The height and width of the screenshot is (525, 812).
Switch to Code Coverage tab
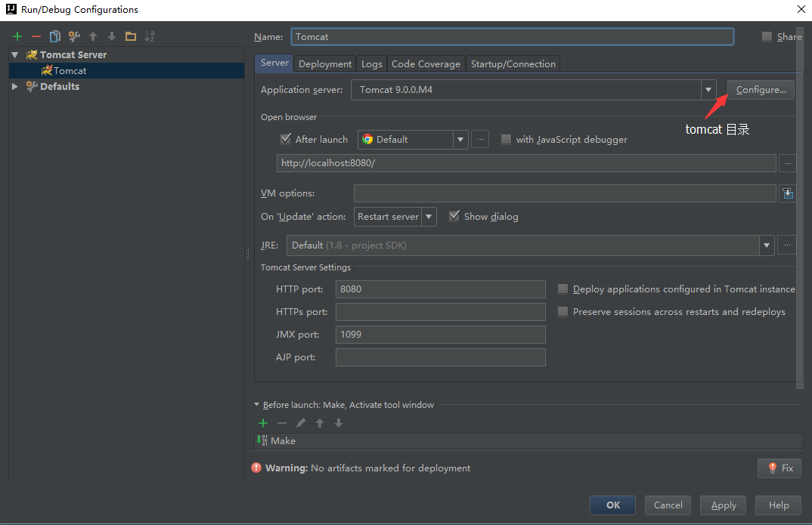pyautogui.click(x=426, y=63)
